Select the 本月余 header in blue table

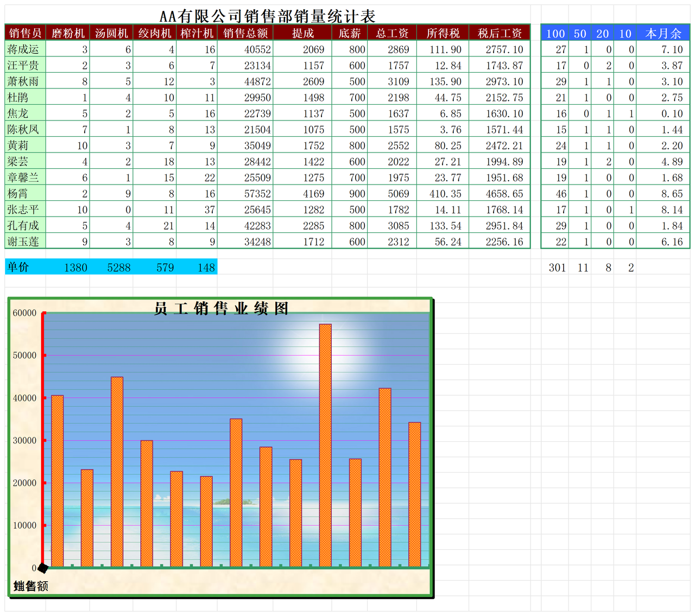(x=663, y=33)
